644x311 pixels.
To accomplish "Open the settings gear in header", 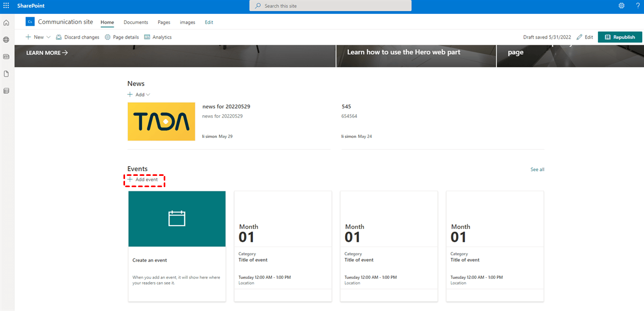I will click(x=621, y=5).
